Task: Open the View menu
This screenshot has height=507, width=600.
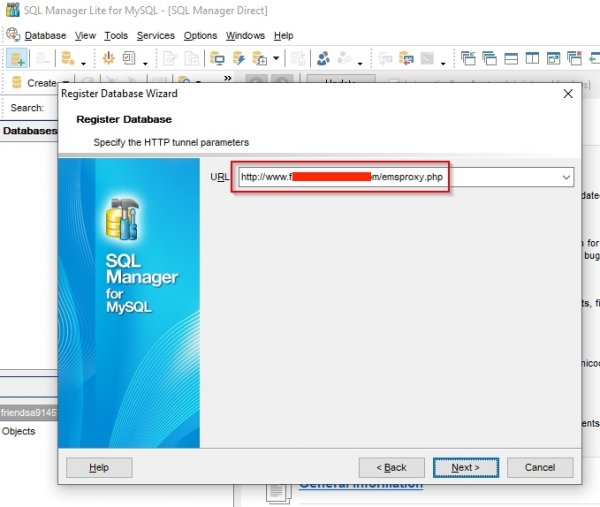Action: click(x=85, y=36)
